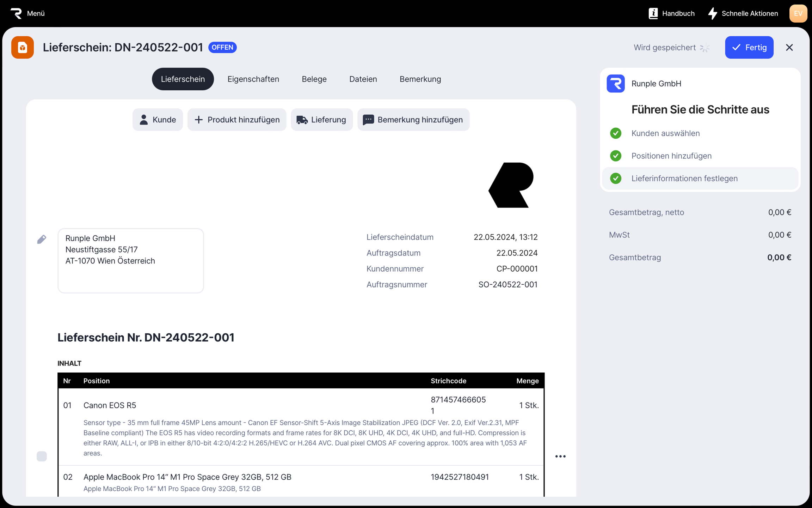
Task: Tick the checkbox beside Canon EOS R5 row
Action: click(x=42, y=456)
